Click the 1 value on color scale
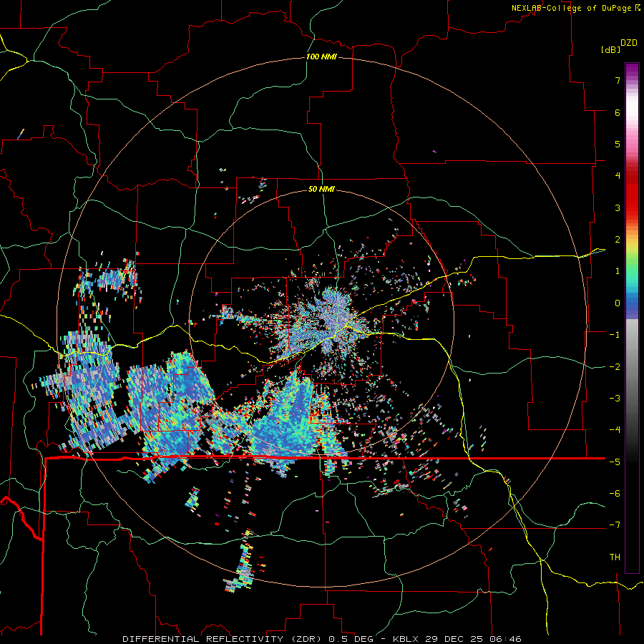 coord(618,271)
